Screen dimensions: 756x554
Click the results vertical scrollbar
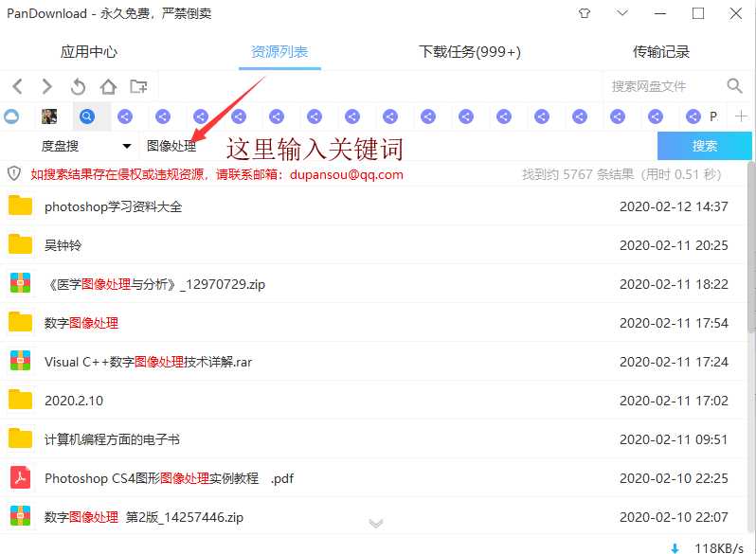click(x=751, y=248)
